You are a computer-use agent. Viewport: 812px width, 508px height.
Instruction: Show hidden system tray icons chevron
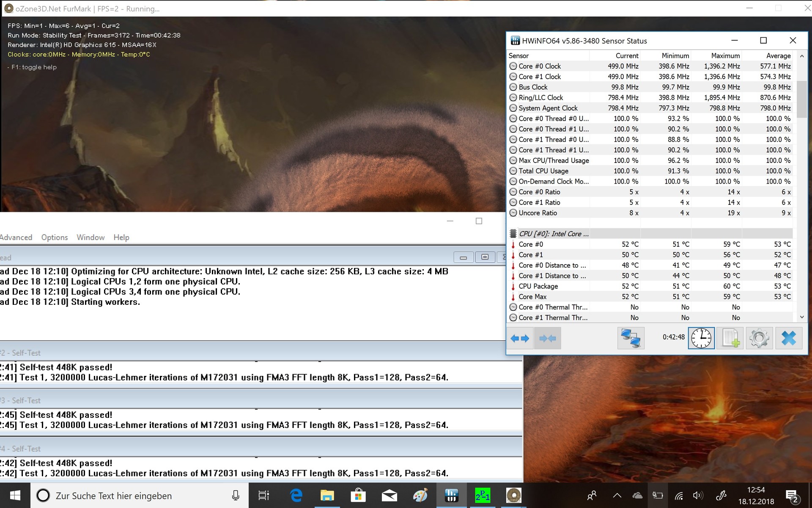[617, 495]
